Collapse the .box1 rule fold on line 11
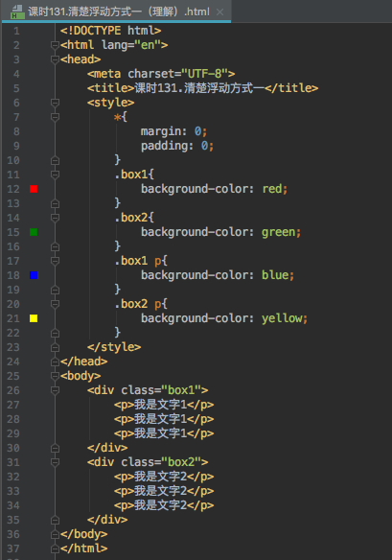Screen dimensions: 392x560 pos(55,175)
